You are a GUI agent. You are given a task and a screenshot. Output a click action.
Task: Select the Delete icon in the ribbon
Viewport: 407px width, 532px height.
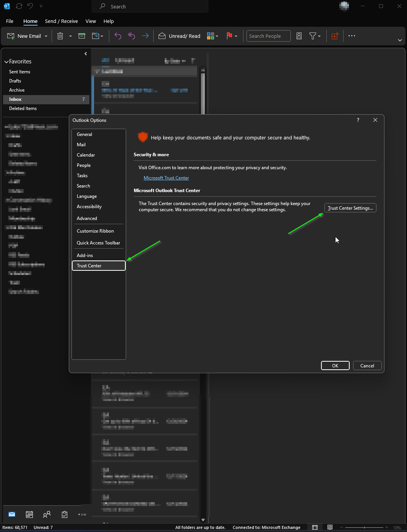60,36
